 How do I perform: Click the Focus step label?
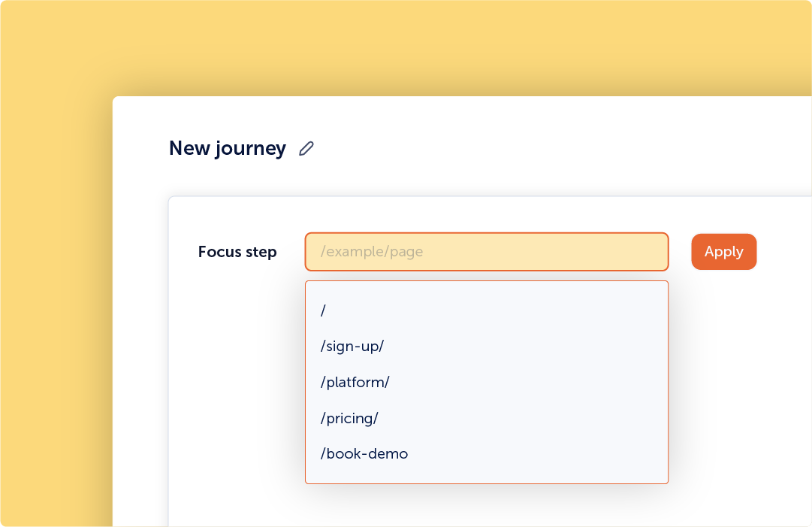coord(237,252)
